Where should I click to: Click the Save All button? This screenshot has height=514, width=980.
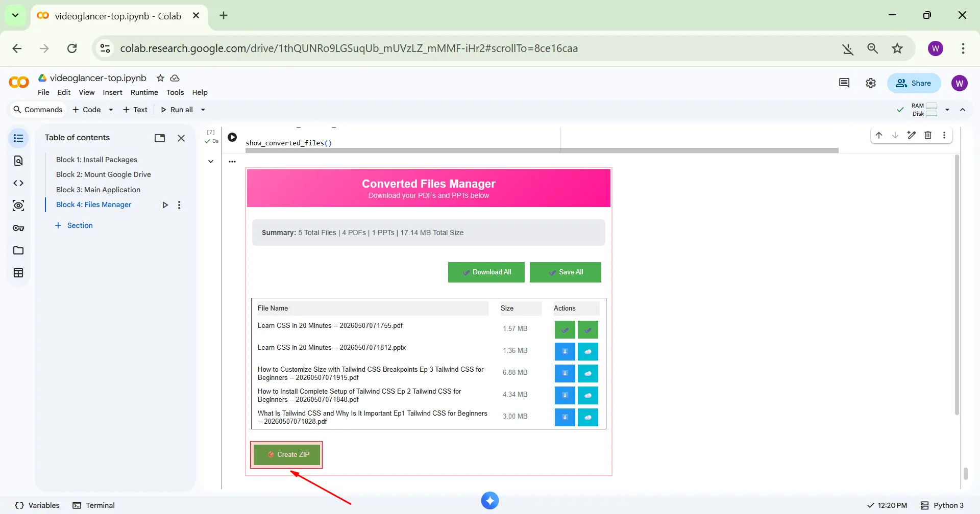[x=566, y=272]
